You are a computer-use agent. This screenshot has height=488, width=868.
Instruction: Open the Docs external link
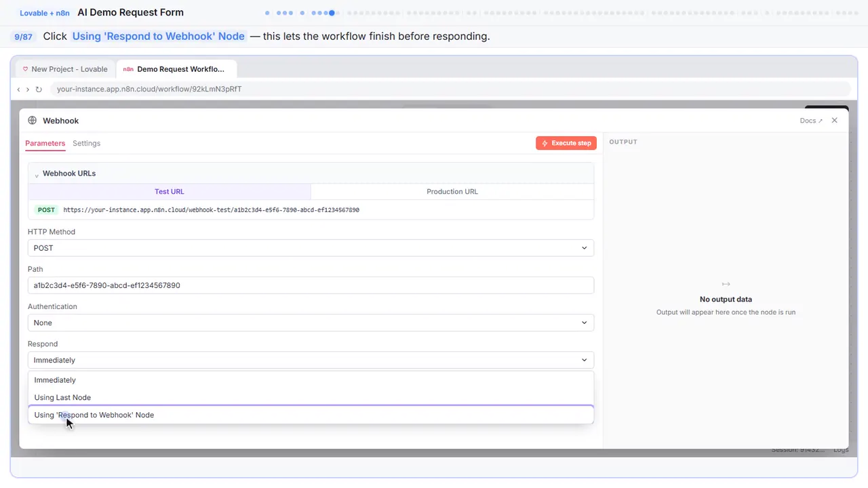[x=811, y=121]
